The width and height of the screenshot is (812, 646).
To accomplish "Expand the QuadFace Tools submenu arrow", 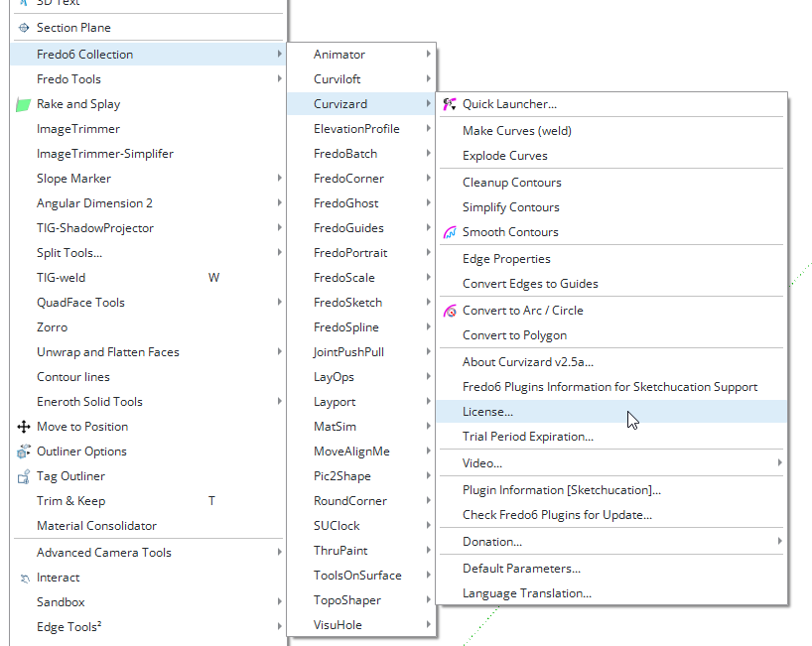I will pyautogui.click(x=279, y=303).
